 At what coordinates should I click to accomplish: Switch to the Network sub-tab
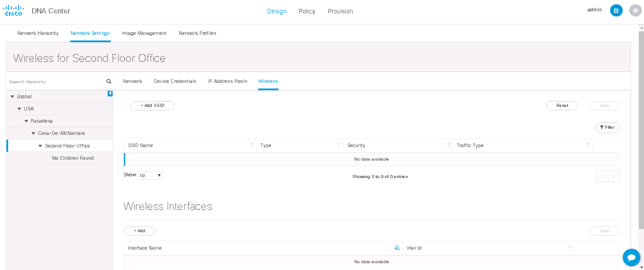click(132, 81)
